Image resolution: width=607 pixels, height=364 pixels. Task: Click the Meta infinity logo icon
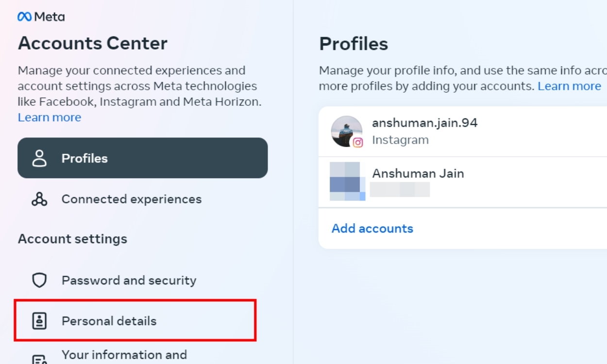tap(24, 17)
